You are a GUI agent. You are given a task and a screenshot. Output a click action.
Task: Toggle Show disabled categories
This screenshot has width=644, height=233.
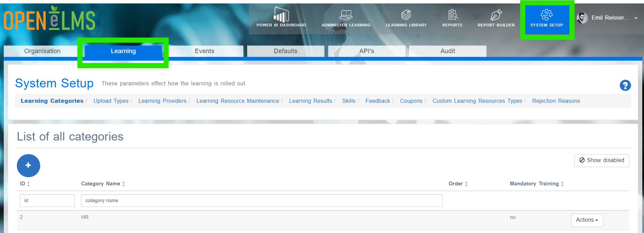click(x=601, y=160)
